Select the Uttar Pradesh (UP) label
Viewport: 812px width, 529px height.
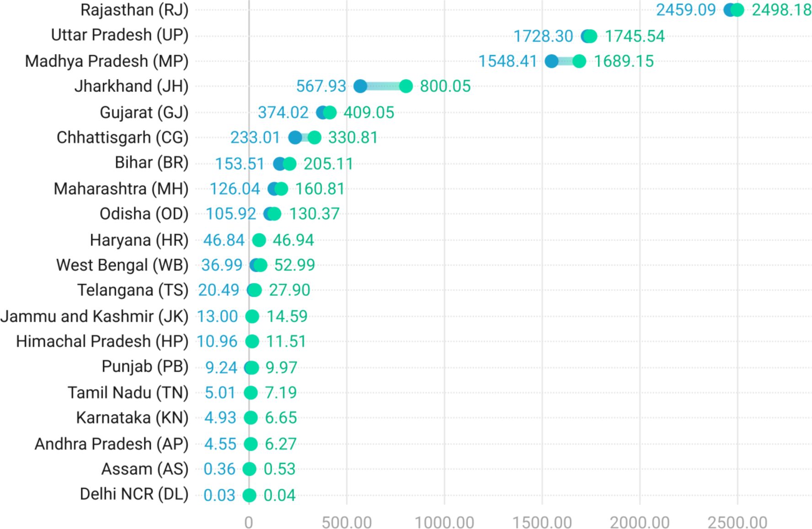click(119, 35)
